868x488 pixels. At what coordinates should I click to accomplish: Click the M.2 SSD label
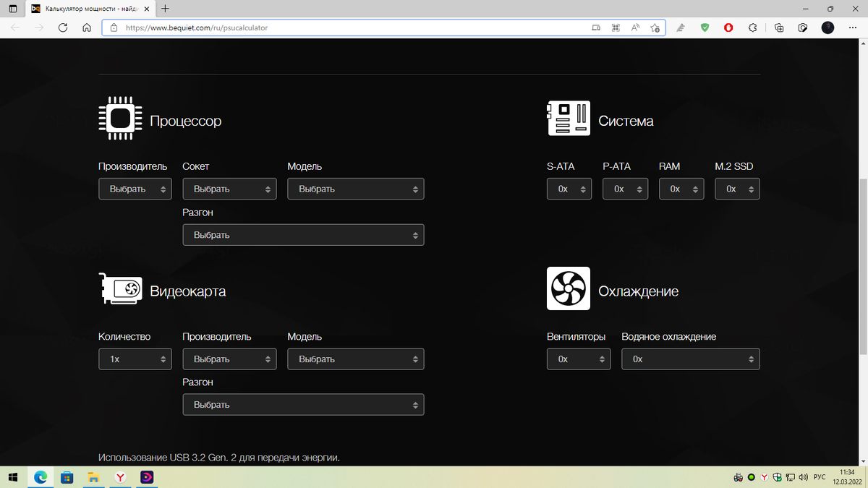point(734,166)
